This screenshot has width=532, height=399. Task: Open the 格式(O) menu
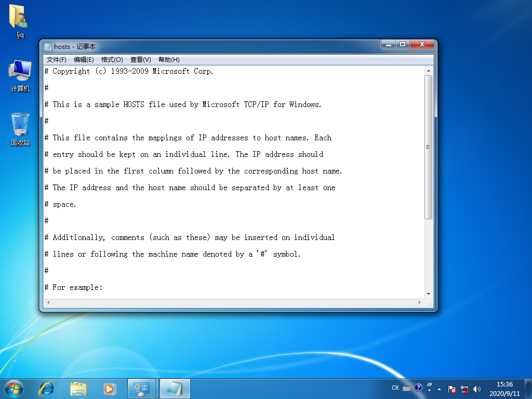[x=112, y=60]
